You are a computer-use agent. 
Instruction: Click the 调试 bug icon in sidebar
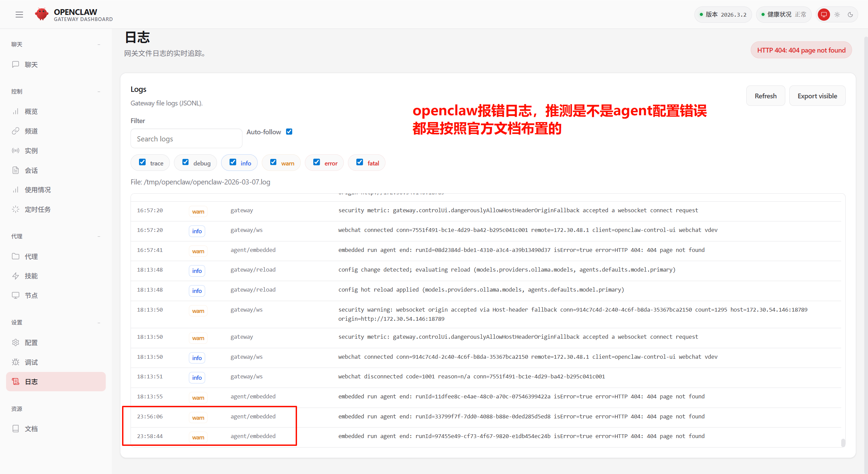(16, 362)
